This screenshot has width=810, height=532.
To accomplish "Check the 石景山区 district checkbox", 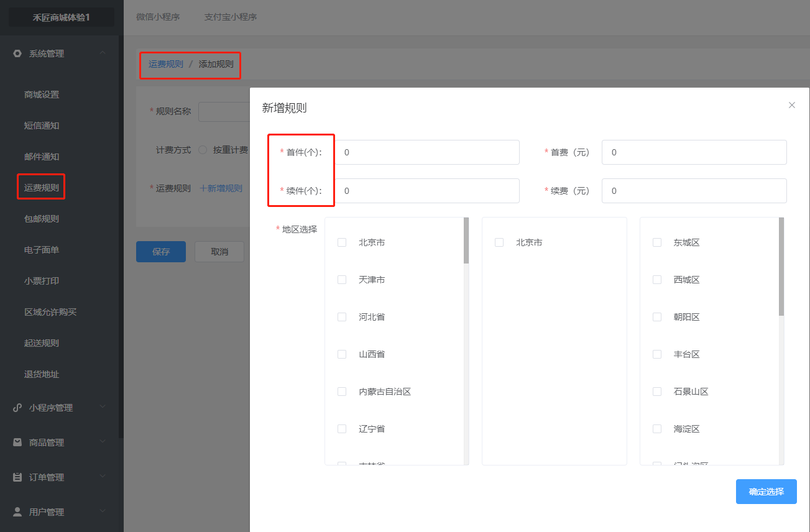I will click(x=657, y=392).
